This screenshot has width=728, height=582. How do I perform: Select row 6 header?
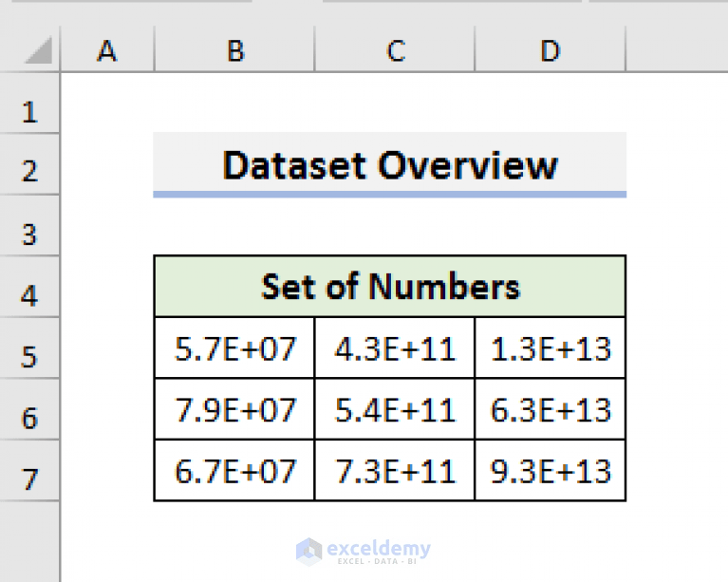coord(29,409)
